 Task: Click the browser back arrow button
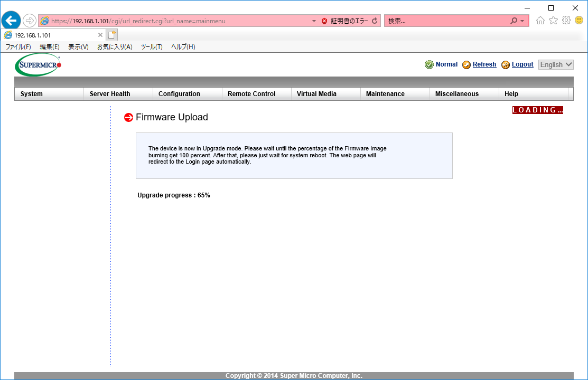click(11, 21)
